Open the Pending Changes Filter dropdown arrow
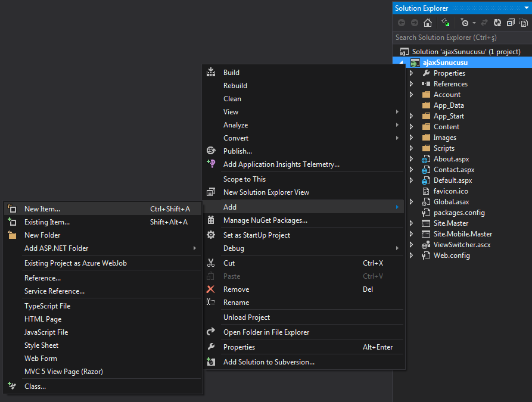 click(x=474, y=23)
